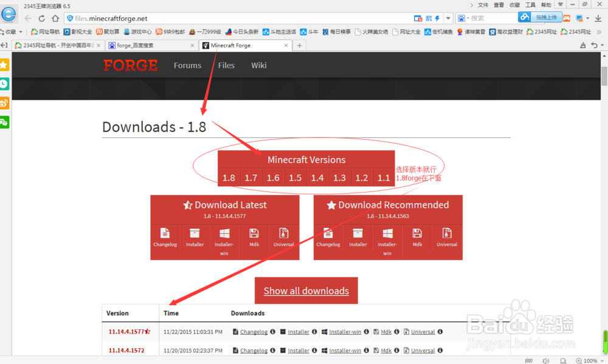Focus the Baidu 搜索 search box
608x364 pixels.
click(493, 18)
